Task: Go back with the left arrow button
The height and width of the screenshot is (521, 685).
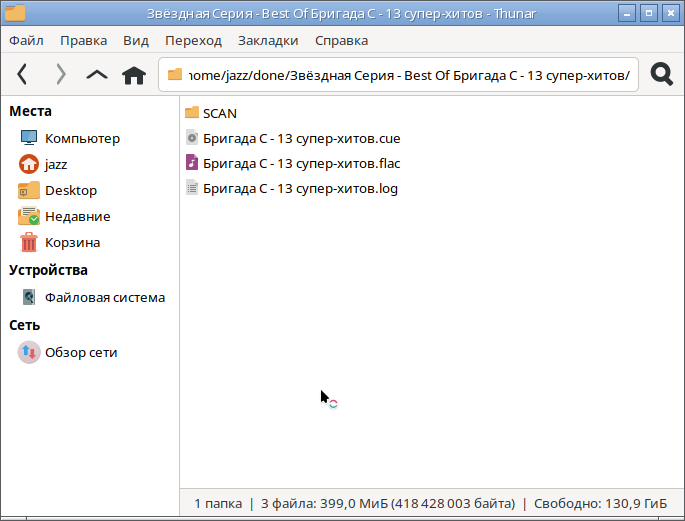Action: coord(22,74)
